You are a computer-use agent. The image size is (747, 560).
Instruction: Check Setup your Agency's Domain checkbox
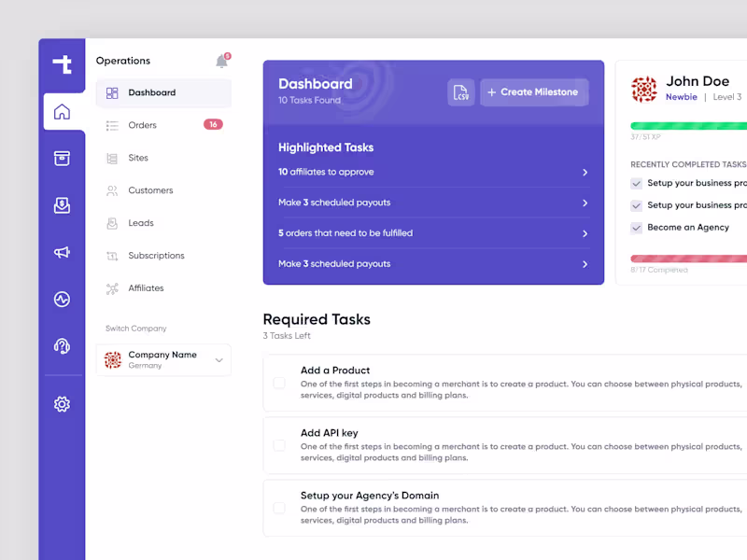tap(279, 508)
